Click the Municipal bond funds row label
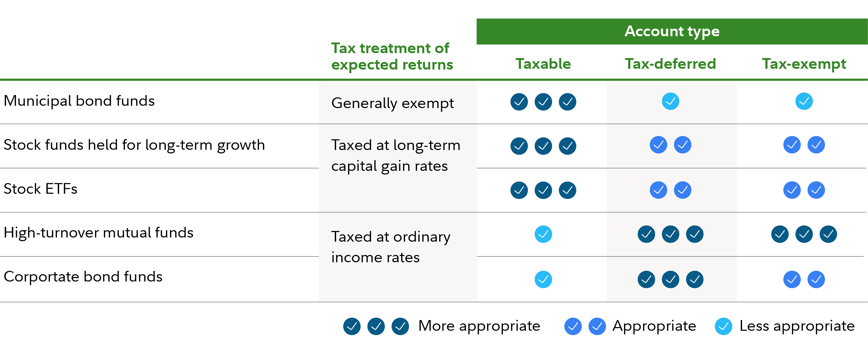 click(x=79, y=101)
